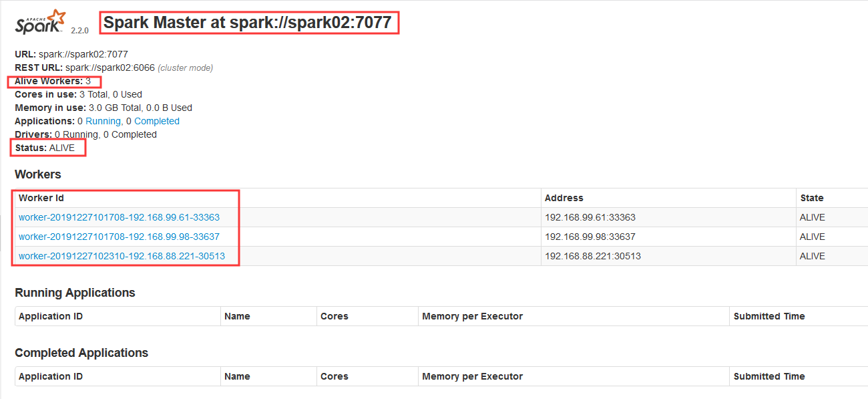Click the Submitted Time header under Completed Applications
Viewport: 868px width, 399px height.
tap(769, 376)
